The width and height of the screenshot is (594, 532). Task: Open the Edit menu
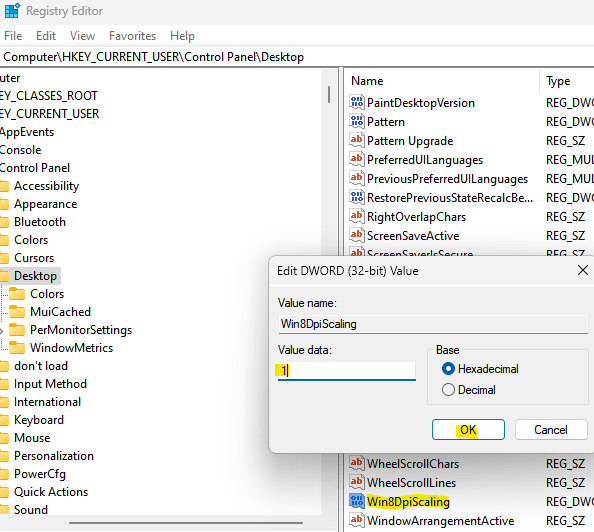(46, 36)
